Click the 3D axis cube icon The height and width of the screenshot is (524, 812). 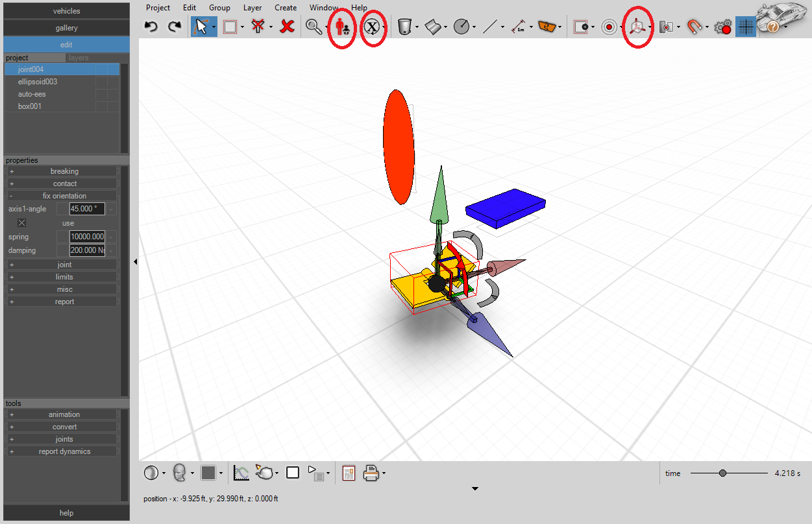(x=637, y=27)
